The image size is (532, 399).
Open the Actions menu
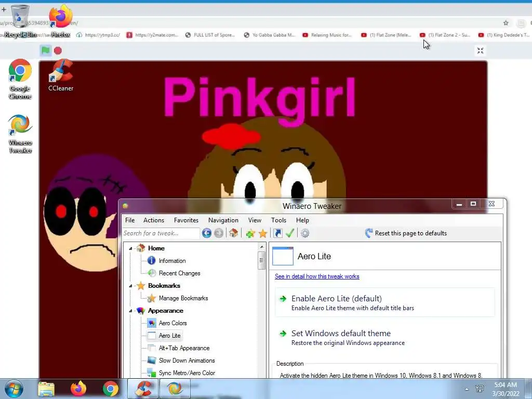tap(154, 220)
